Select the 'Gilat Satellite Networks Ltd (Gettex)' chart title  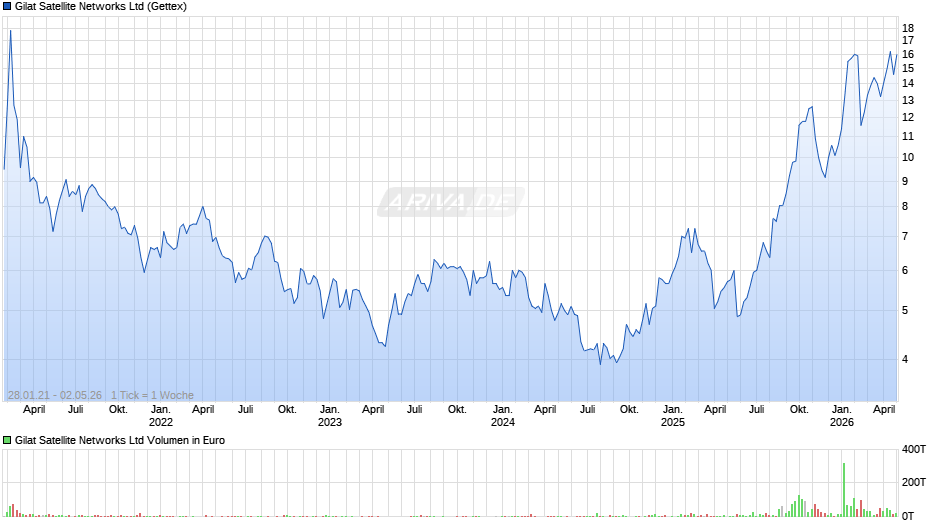coord(101,7)
